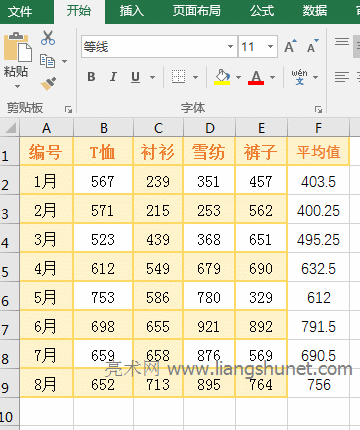This screenshot has height=430, width=360.
Task: Open the 页面布局 ribbon tab
Action: click(196, 11)
